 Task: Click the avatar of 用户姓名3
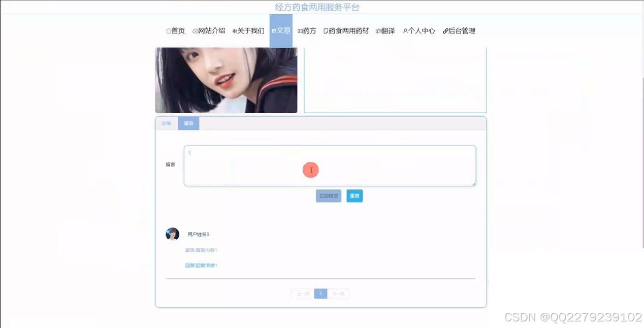pyautogui.click(x=172, y=234)
